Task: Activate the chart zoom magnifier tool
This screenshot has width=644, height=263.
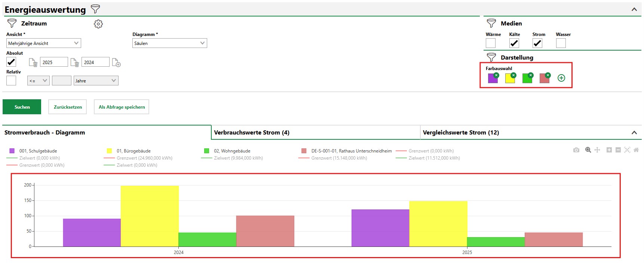Action: point(588,150)
